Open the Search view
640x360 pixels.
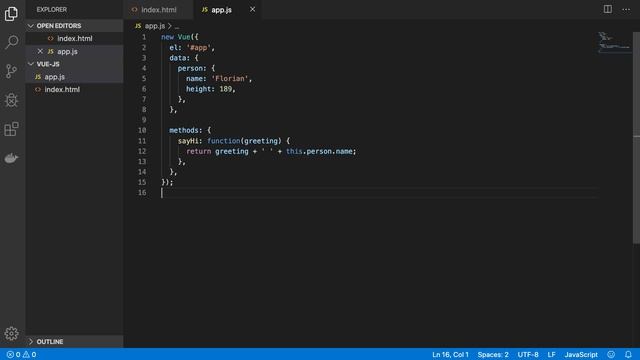coord(11,42)
